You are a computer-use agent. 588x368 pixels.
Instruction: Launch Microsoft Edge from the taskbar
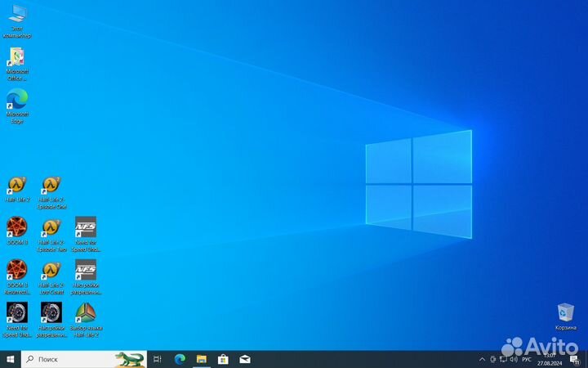[180, 359]
